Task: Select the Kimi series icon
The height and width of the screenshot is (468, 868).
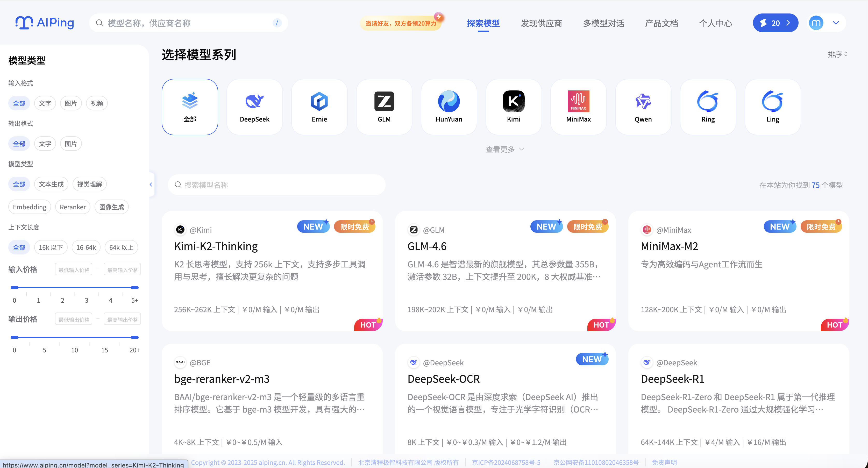Action: [x=514, y=101]
